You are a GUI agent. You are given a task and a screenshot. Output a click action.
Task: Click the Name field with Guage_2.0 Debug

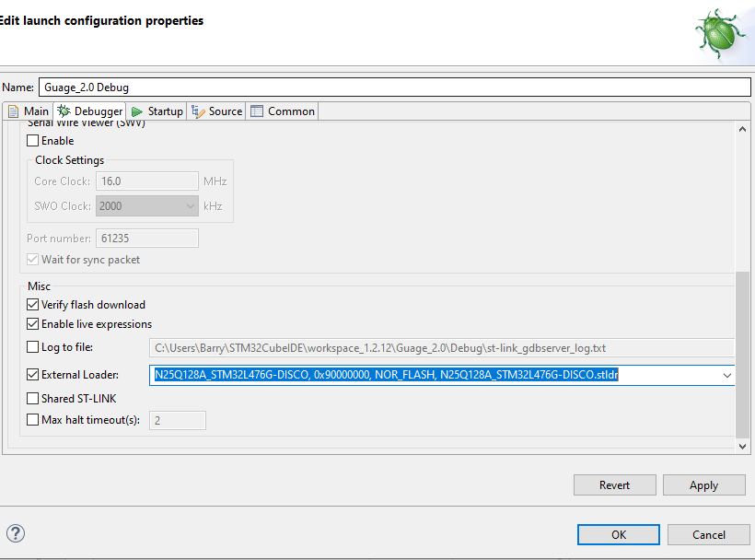(x=394, y=87)
